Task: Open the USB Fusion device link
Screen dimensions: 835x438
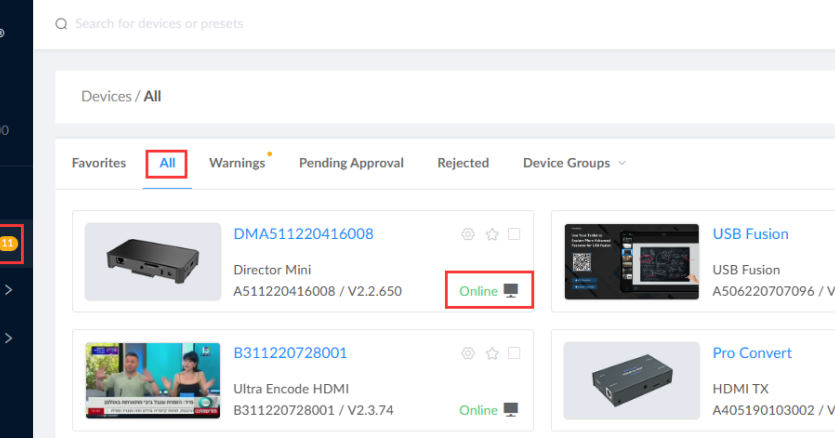Action: 750,234
